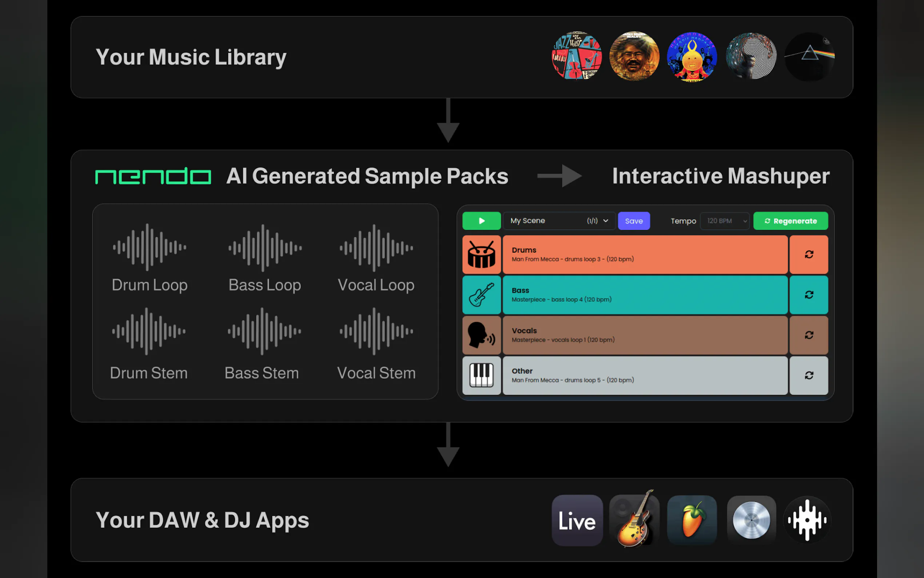Refresh the Other track loop

(809, 375)
